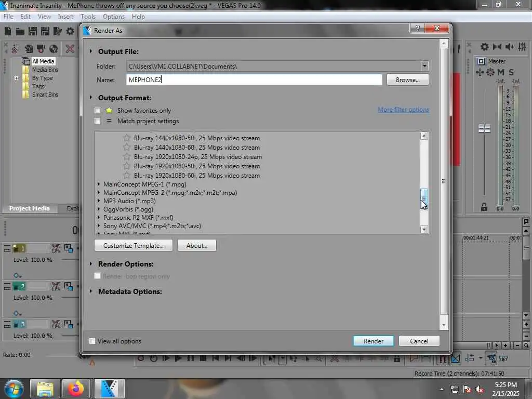Expand Sony AVC/MVC format group
The height and width of the screenshot is (399, 532).
point(99,225)
